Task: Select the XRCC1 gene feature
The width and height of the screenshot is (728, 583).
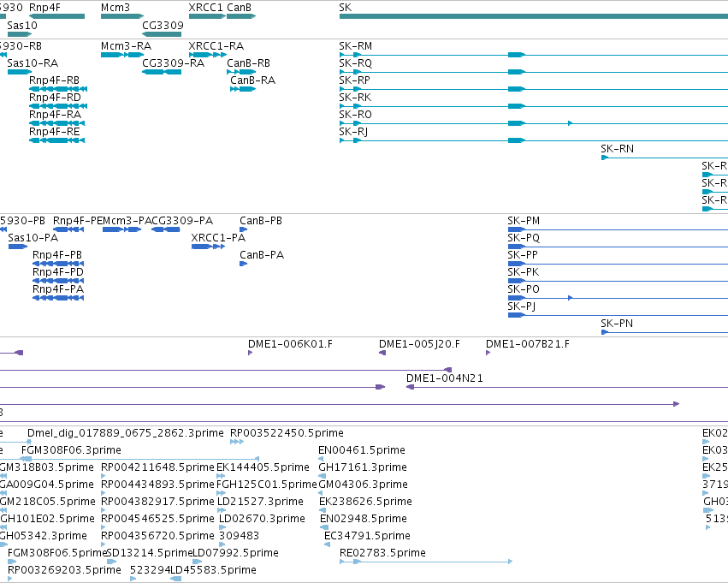Action: point(207,16)
